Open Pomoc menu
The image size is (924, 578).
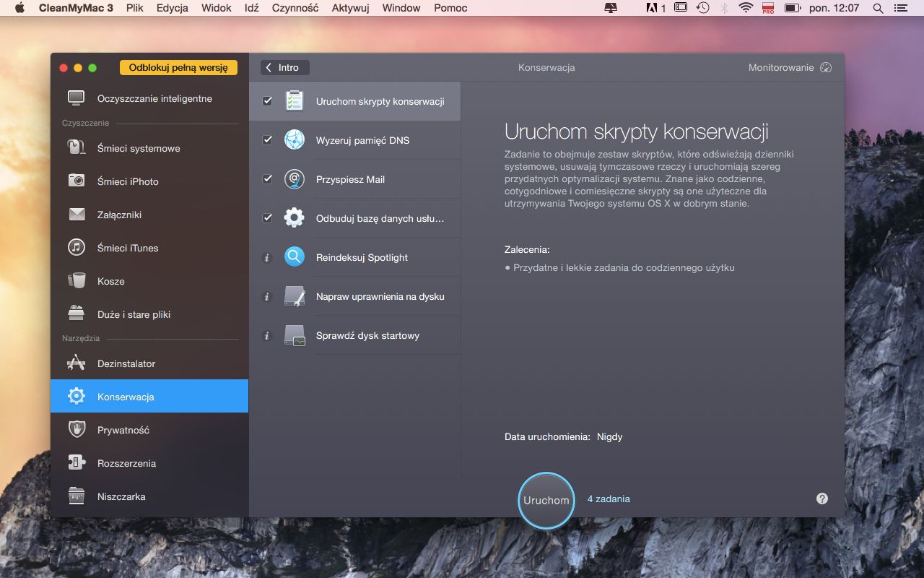[450, 8]
